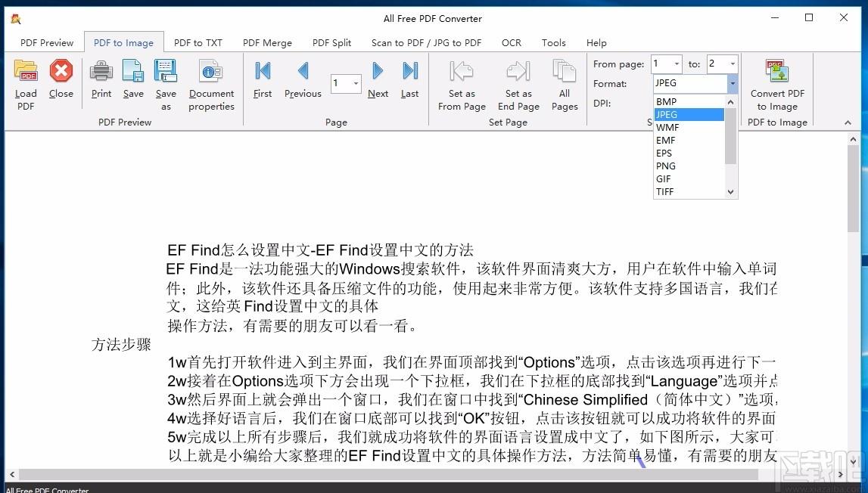
Task: Minimize the All Free PDF Converter window
Action: pyautogui.click(x=775, y=17)
